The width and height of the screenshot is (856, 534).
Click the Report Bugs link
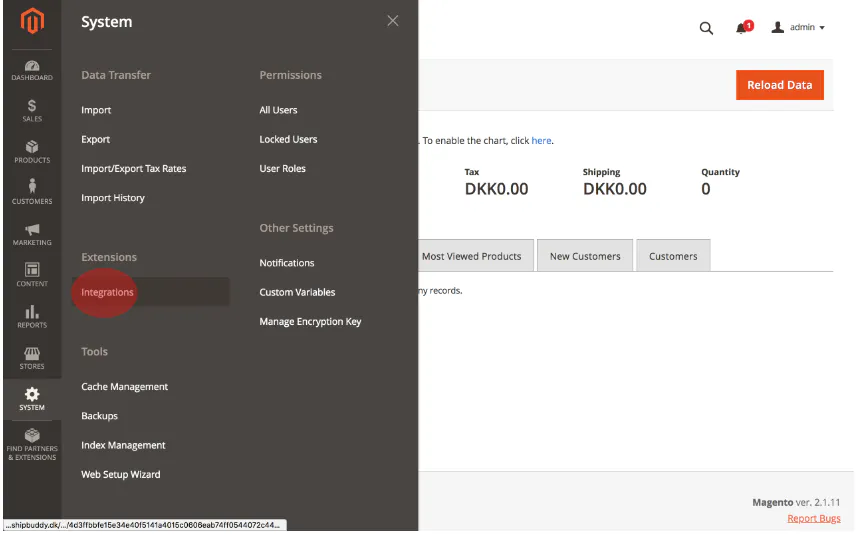click(813, 518)
